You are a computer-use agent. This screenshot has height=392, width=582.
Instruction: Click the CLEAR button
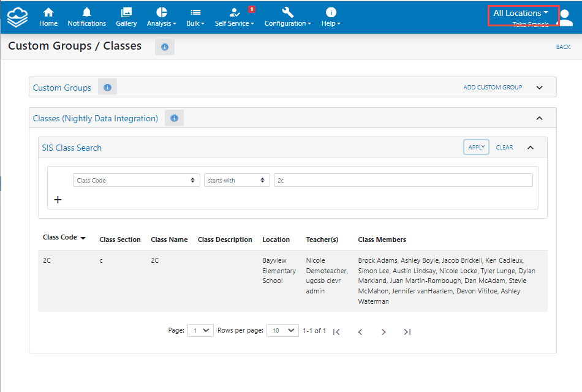pyautogui.click(x=504, y=148)
